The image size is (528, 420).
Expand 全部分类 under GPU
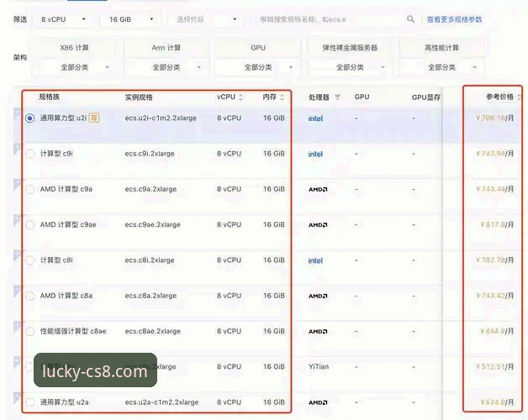(258, 67)
